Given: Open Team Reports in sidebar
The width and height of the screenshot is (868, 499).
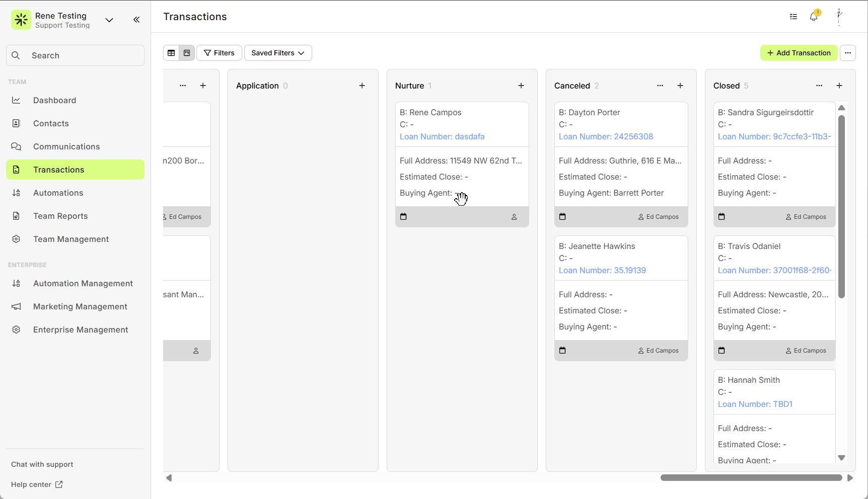Looking at the screenshot, I should [60, 216].
